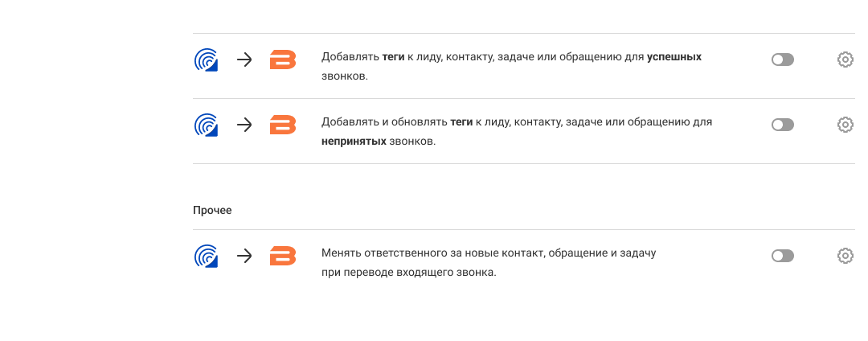Open gear settings for successful calls tags
Image resolution: width=868 pixels, height=341 pixels.
[x=845, y=60]
